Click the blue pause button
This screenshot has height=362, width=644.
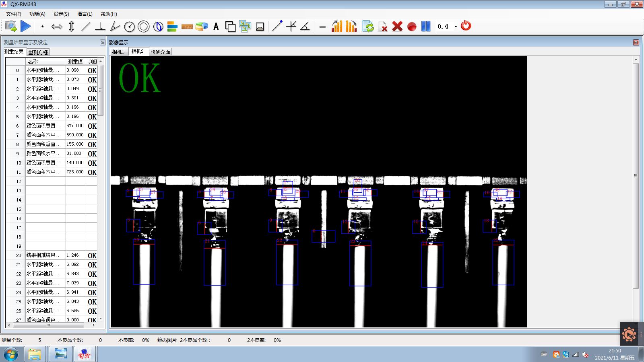pos(426,27)
